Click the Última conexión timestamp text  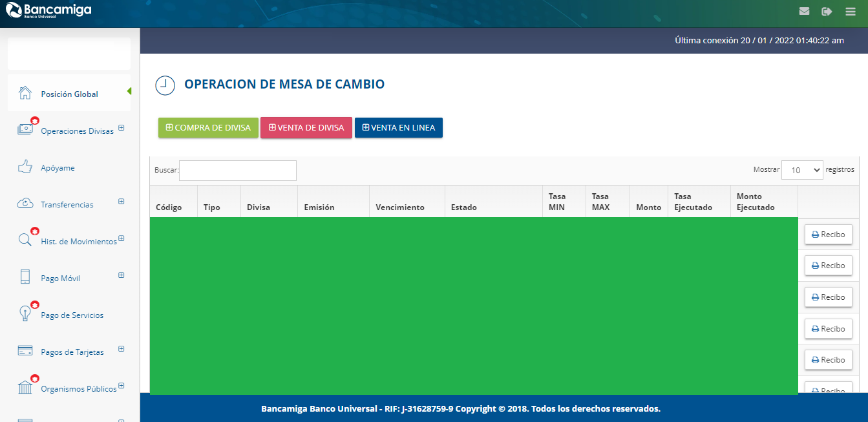(759, 41)
